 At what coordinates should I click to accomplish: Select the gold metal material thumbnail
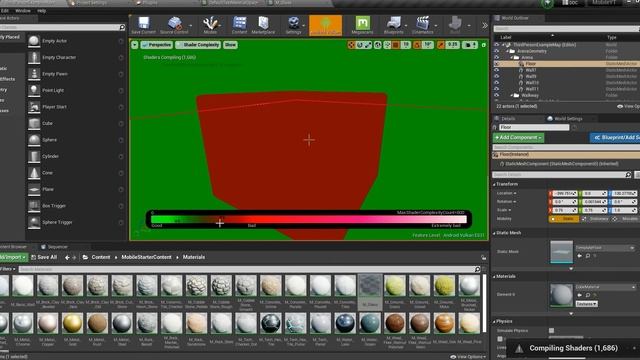coord(72,323)
